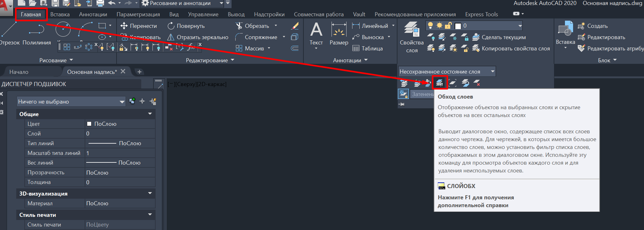Viewport: 644px width, 230px height.
Task: Click the Сопряжение fillet tool
Action: point(257,37)
